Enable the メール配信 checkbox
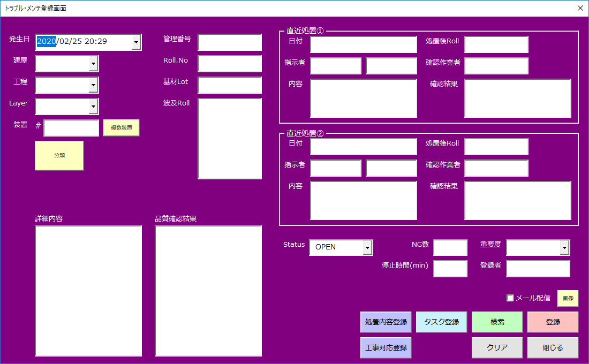This screenshot has height=364, width=589. [x=510, y=298]
